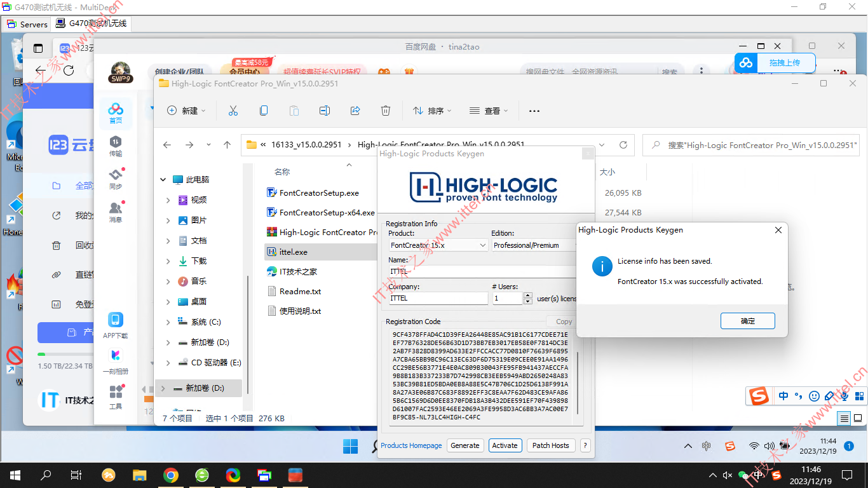The image size is (868, 488).
Task: Close the Keygen message dialog
Action: [x=778, y=230]
